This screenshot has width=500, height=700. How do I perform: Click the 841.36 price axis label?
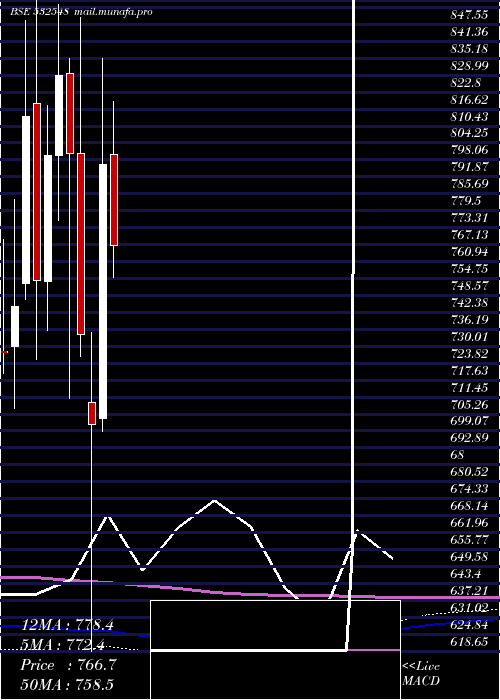pos(469,32)
